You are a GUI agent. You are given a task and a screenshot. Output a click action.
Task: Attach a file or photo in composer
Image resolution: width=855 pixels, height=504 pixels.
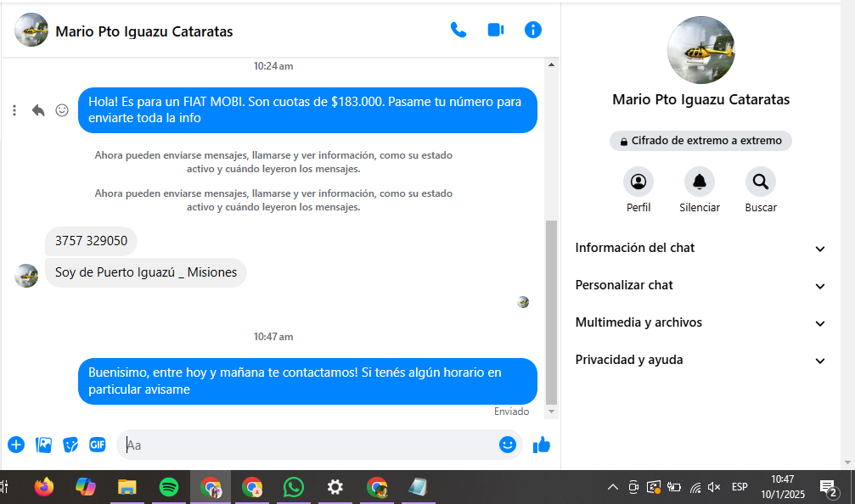click(x=43, y=445)
